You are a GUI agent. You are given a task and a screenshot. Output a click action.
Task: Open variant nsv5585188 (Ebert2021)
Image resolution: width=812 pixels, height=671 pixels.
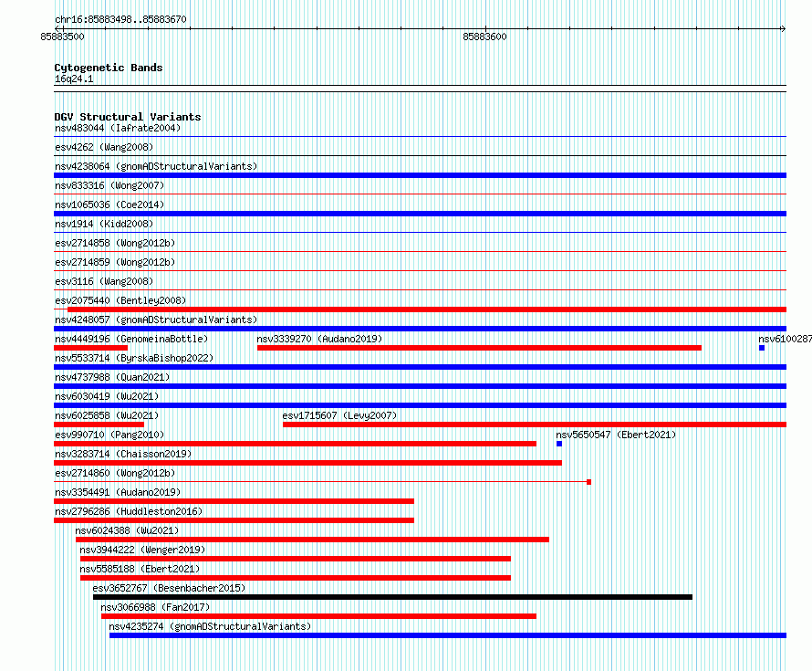coord(140,569)
